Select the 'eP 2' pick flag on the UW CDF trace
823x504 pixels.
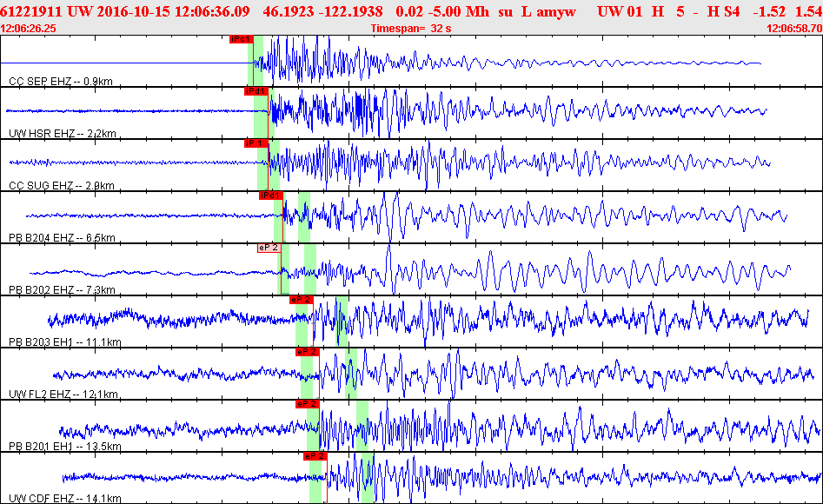click(x=315, y=455)
